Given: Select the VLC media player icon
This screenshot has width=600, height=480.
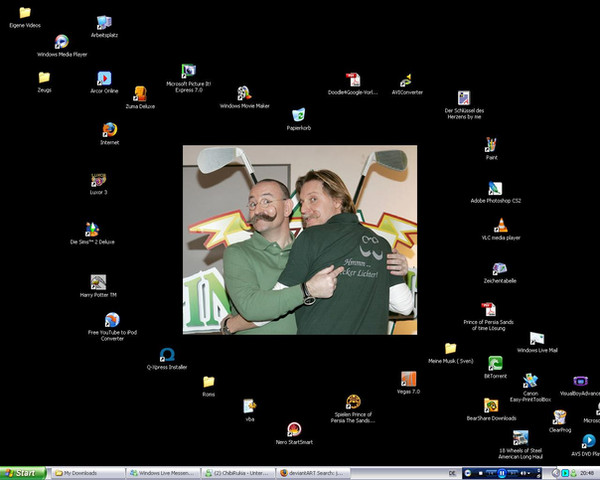Looking at the screenshot, I should (x=501, y=226).
